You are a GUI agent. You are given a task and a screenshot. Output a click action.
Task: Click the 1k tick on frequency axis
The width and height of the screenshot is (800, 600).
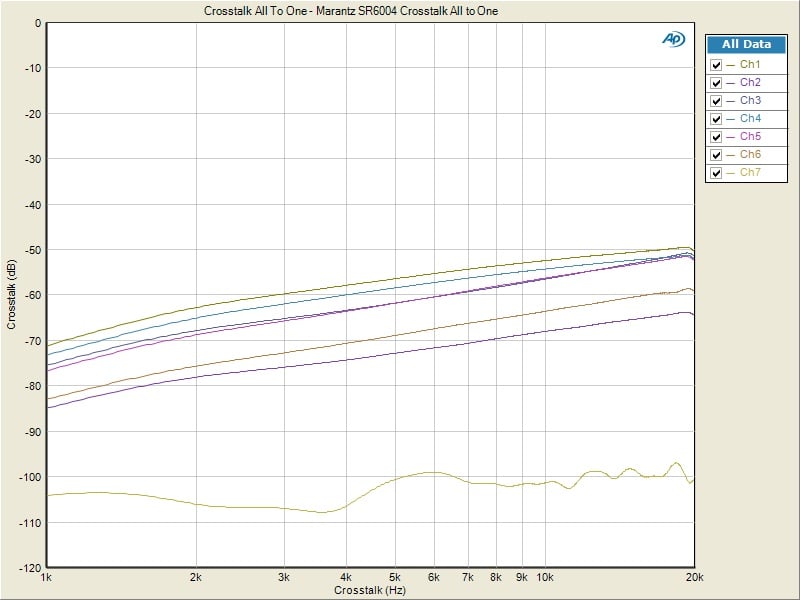point(46,578)
